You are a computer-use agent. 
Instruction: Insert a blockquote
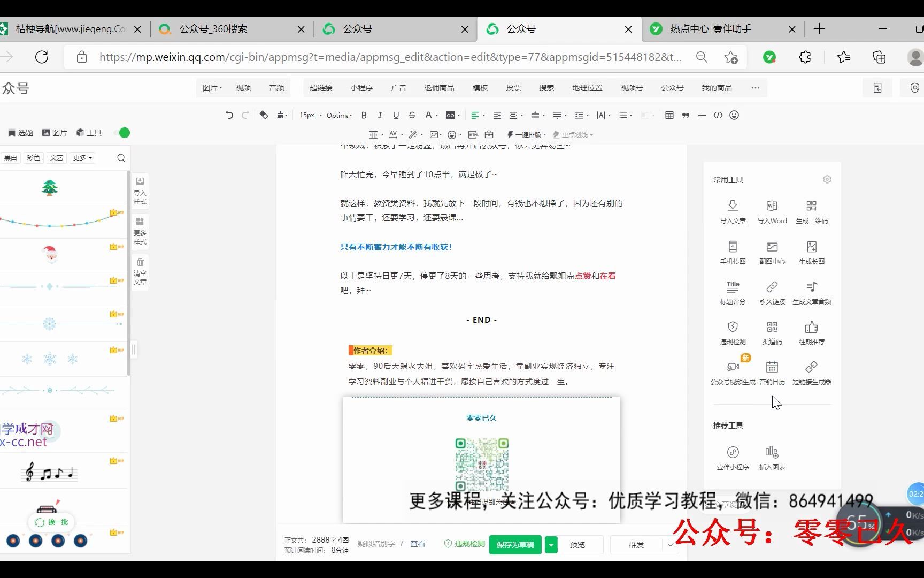[686, 115]
